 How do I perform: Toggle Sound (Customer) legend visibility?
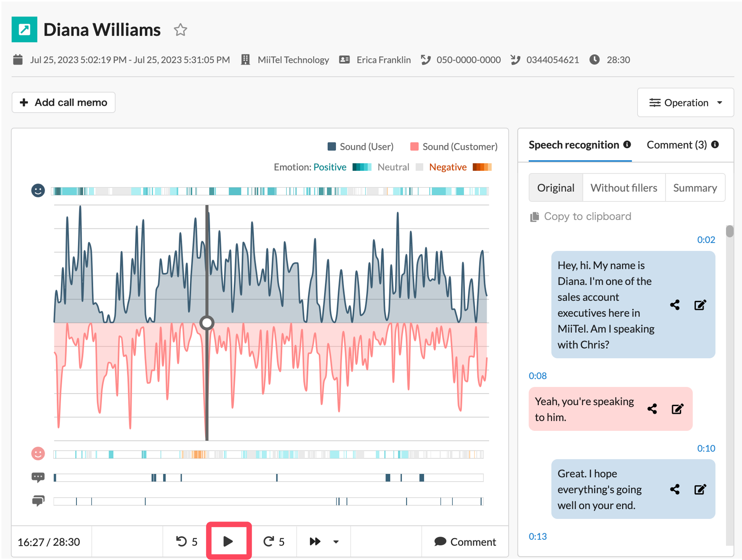coord(454,147)
